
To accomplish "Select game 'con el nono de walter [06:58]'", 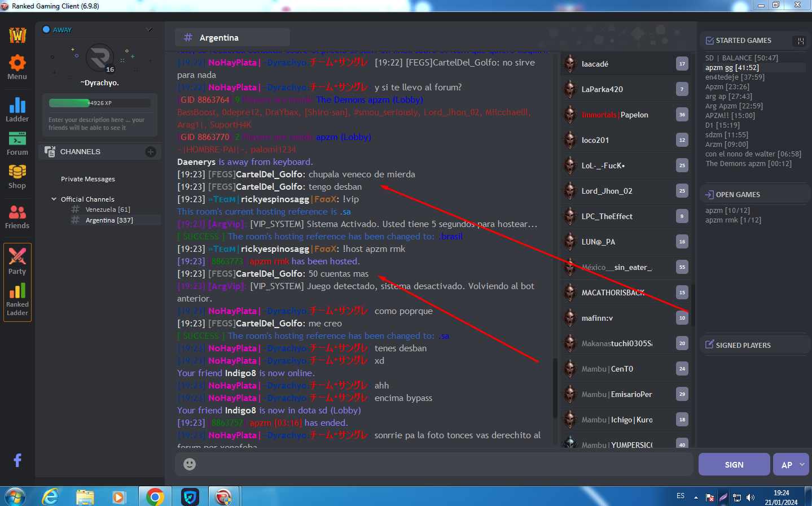I will point(753,154).
